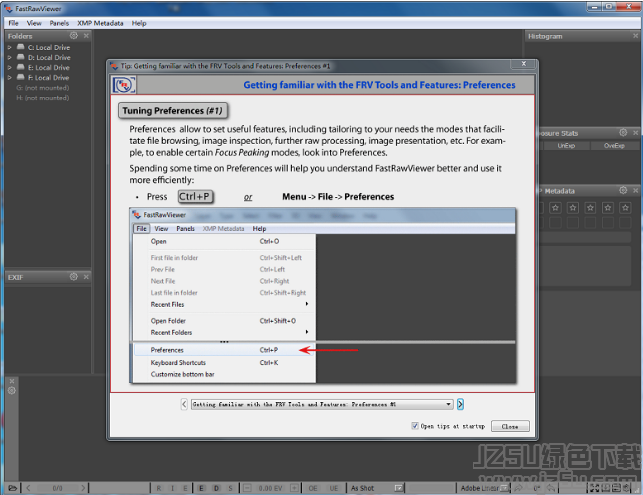Open EXIF panel settings gear
Viewport: 643px width, 495px height.
coord(73,277)
